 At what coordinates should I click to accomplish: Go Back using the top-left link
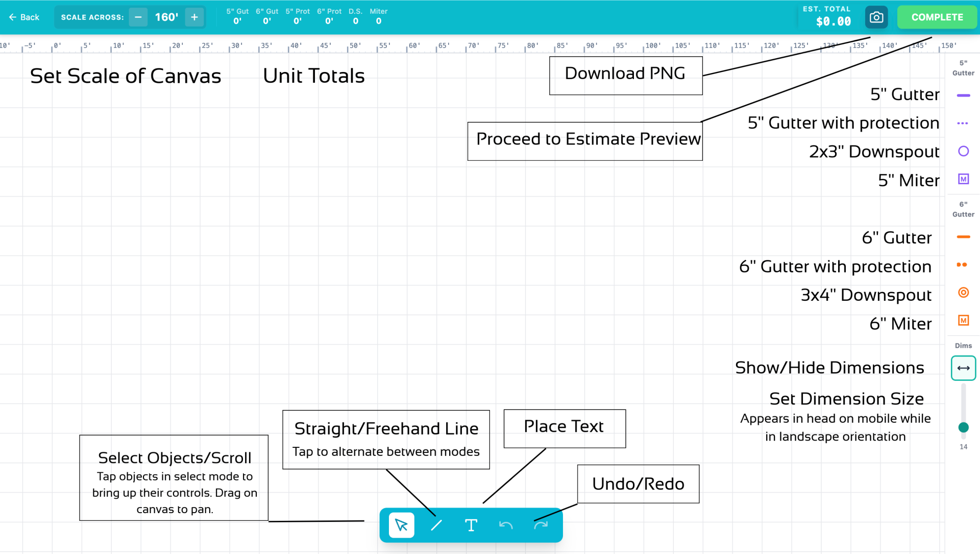[x=24, y=17]
